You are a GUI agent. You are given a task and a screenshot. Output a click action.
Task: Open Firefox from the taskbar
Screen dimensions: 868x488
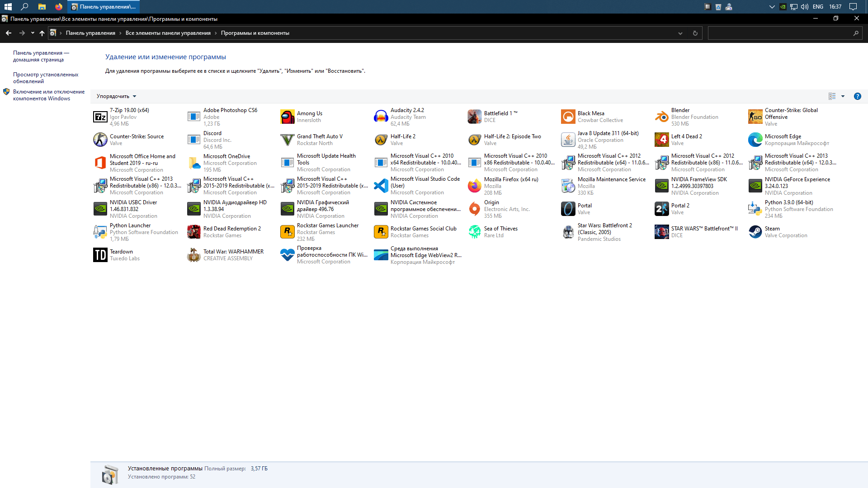(x=59, y=7)
